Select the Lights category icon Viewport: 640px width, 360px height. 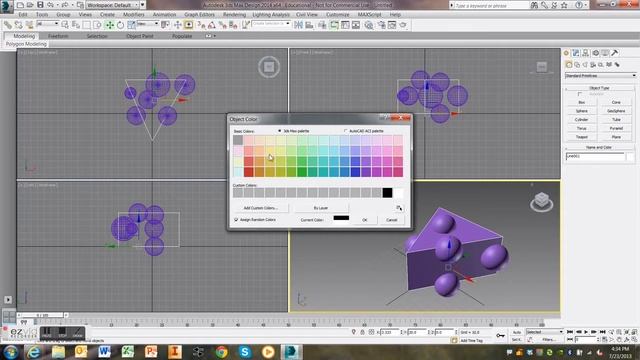pos(585,64)
